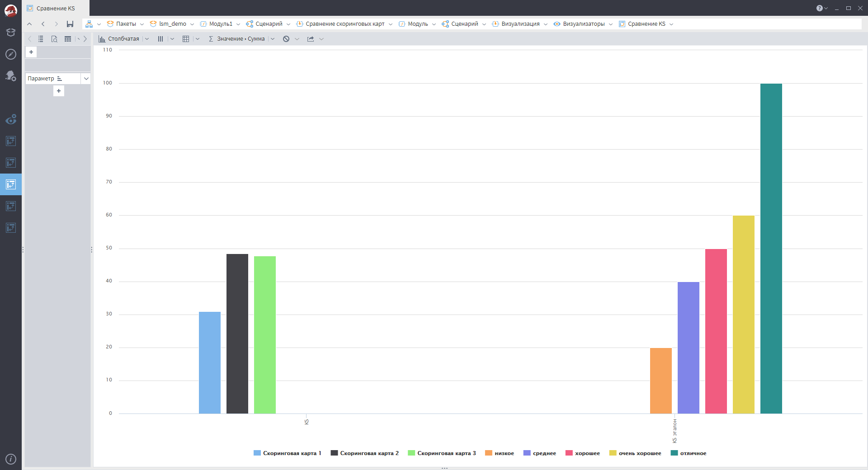Click the Loginom logo icon
The width and height of the screenshot is (868, 470).
point(11,10)
